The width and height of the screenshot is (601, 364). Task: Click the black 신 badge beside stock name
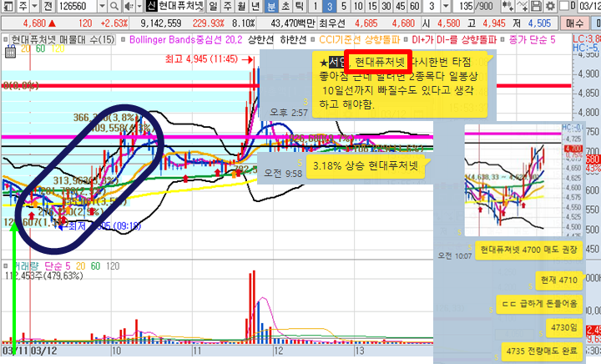pos(152,6)
